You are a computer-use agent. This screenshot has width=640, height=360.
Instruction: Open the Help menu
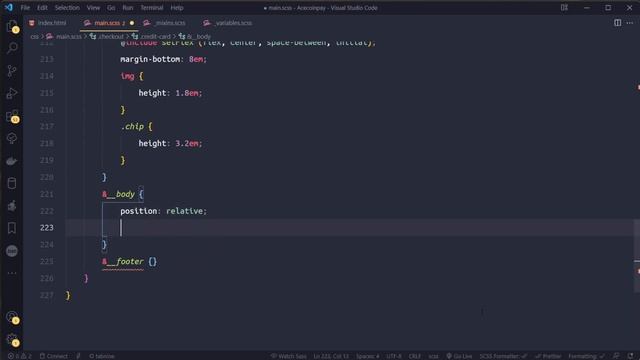coord(177,8)
